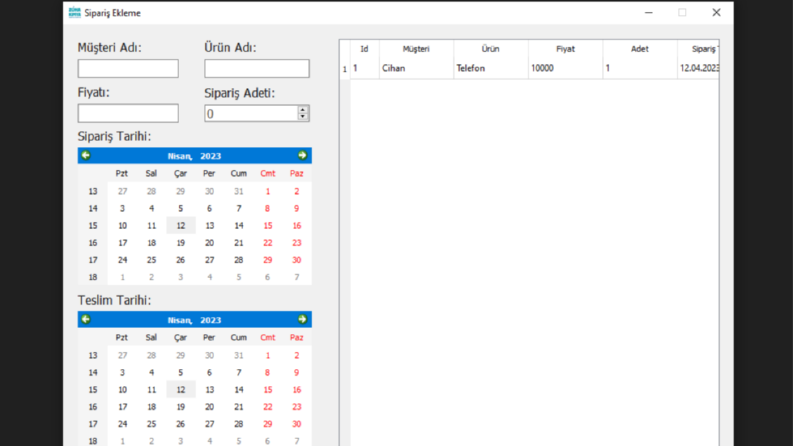Select April 28 in Teslim Tarihi calendar
The image size is (793, 446).
click(x=239, y=424)
